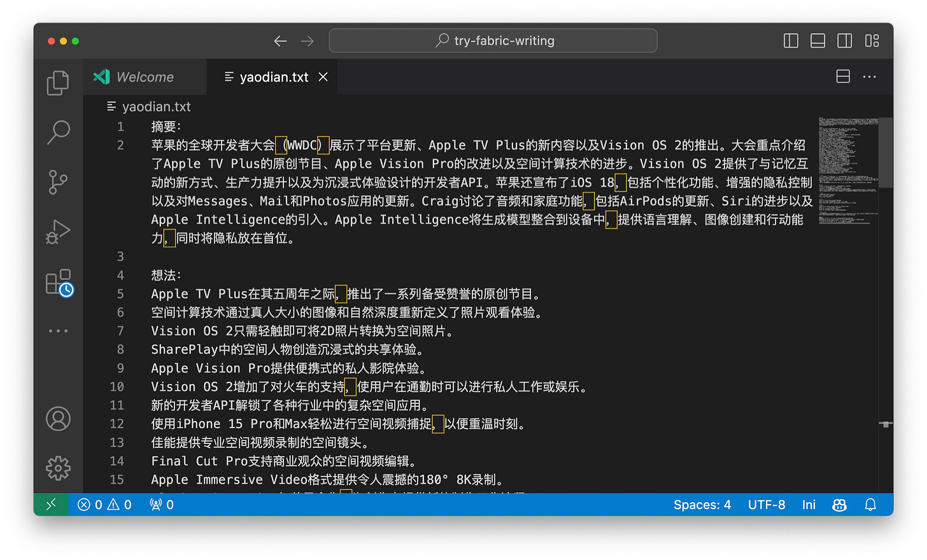Click line number 2 in the gutter
The width and height of the screenshot is (927, 560).
coord(120,145)
